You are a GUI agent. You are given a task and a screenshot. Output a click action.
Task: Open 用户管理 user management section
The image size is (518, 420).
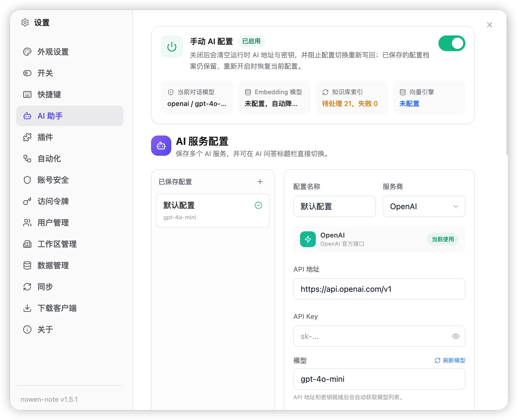(x=69, y=223)
